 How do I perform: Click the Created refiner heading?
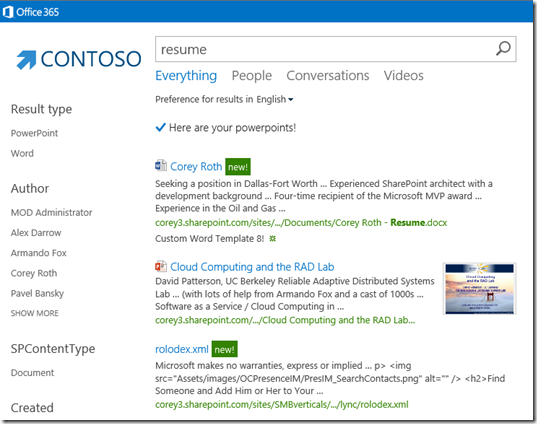click(x=32, y=408)
